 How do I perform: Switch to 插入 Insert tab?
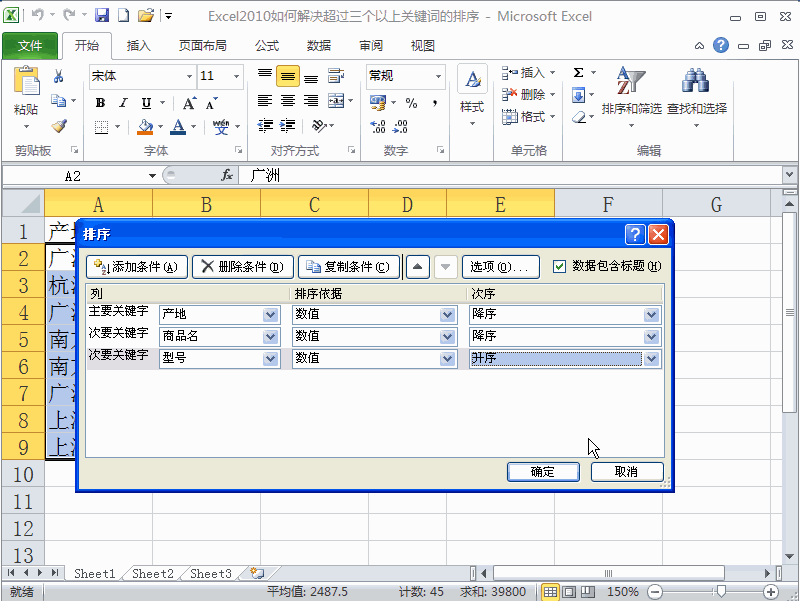[138, 46]
